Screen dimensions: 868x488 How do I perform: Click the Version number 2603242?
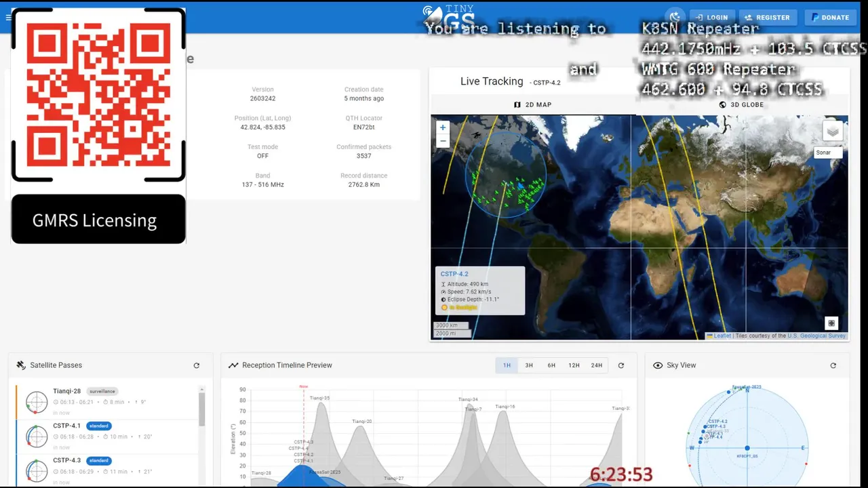click(x=263, y=99)
